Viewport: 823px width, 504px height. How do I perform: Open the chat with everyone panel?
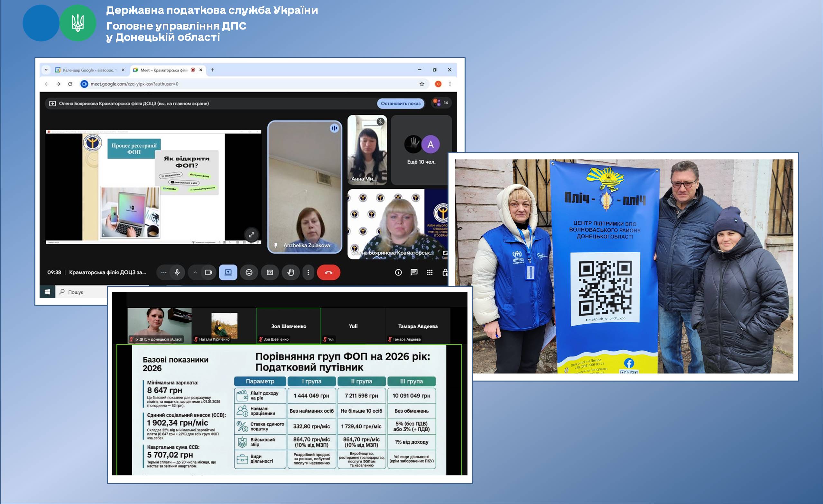[x=414, y=272]
